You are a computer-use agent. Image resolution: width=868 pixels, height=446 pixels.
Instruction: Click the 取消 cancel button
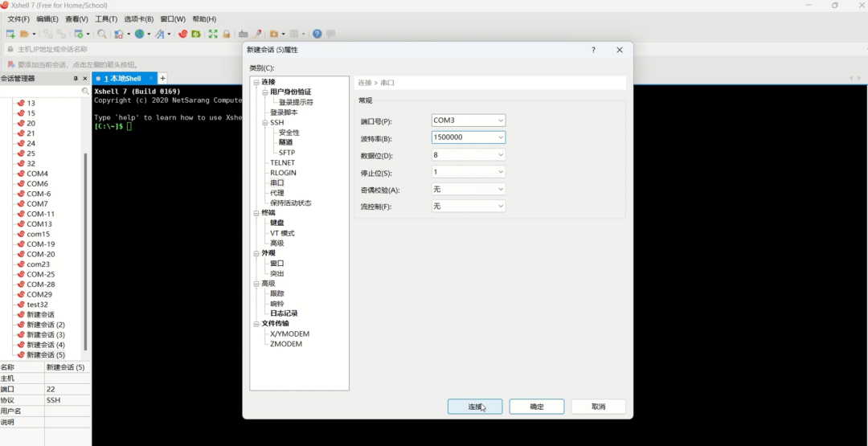point(599,407)
